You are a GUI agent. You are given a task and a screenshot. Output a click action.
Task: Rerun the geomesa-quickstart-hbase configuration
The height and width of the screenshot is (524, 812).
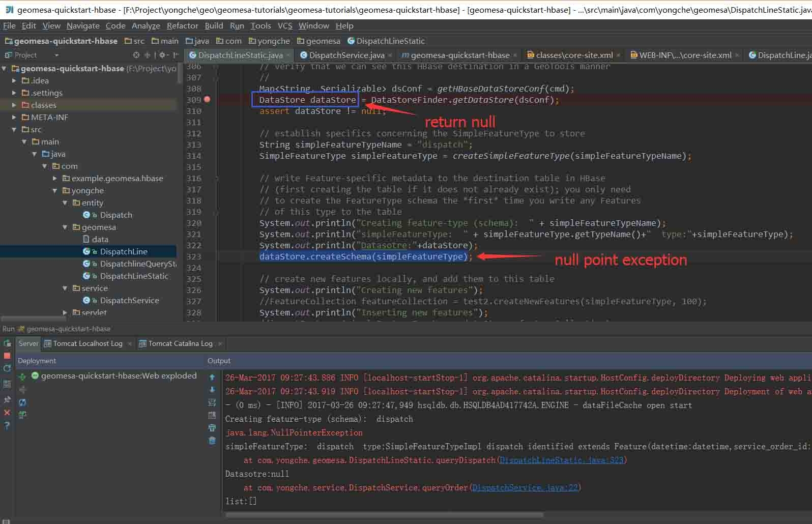point(7,343)
